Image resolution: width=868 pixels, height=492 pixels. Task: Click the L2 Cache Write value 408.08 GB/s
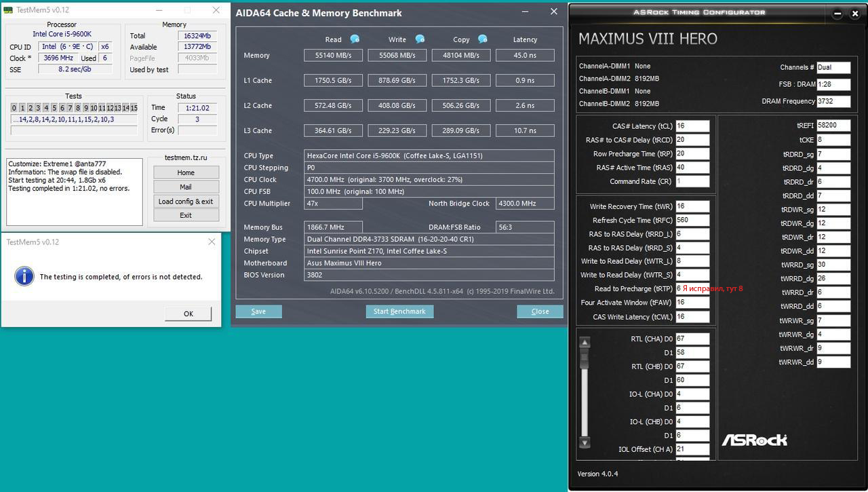(x=397, y=106)
